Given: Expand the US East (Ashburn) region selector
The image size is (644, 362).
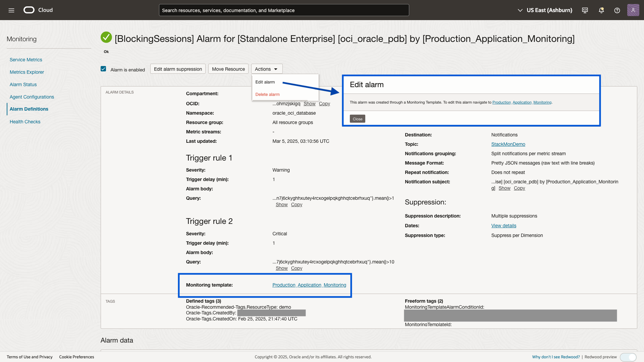Looking at the screenshot, I should click(x=545, y=10).
